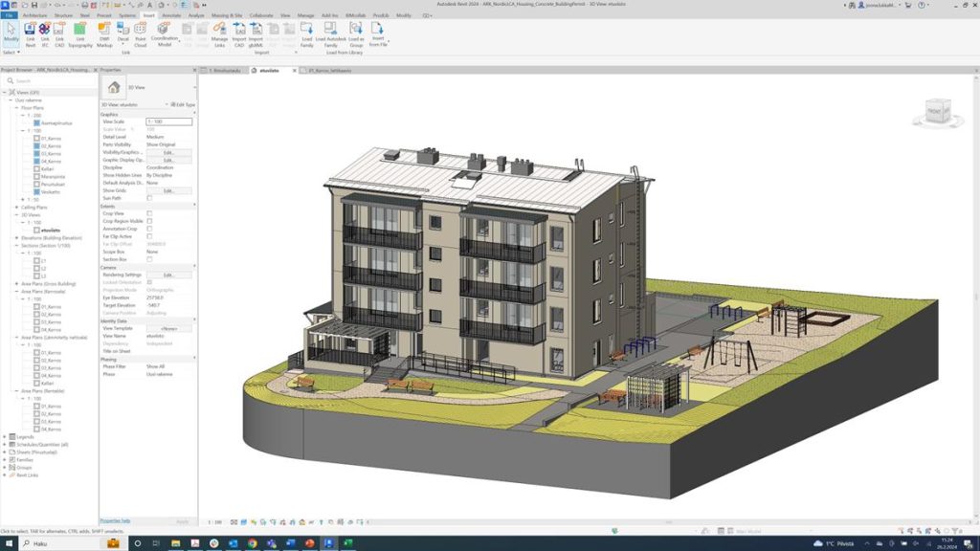Click the Print icon in quick access toolbar
980x551 pixels.
pyautogui.click(x=85, y=5)
